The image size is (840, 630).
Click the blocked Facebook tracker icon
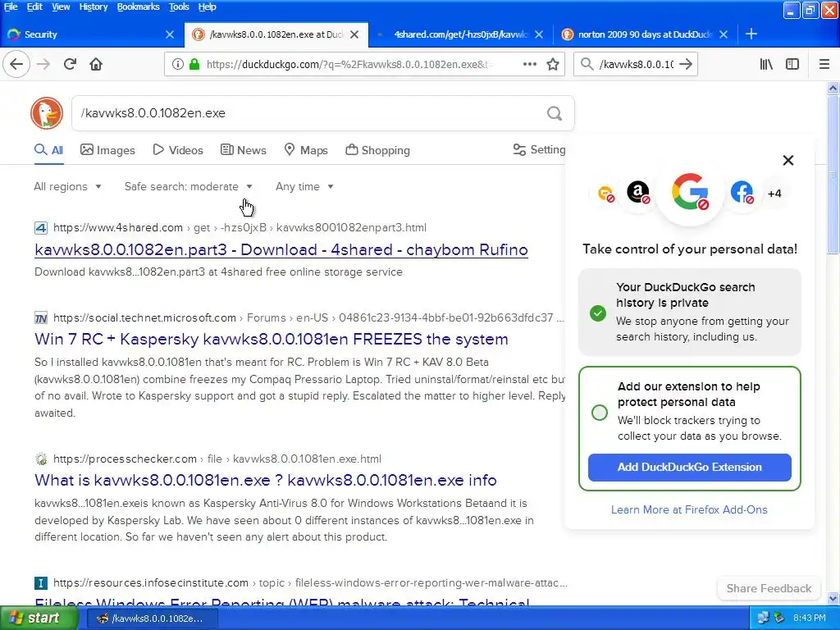click(x=742, y=192)
